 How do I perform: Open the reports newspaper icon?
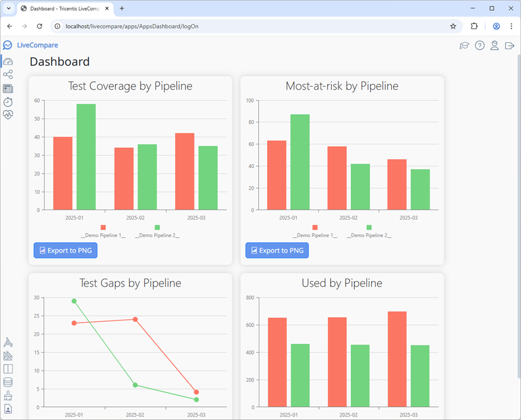coord(8,89)
